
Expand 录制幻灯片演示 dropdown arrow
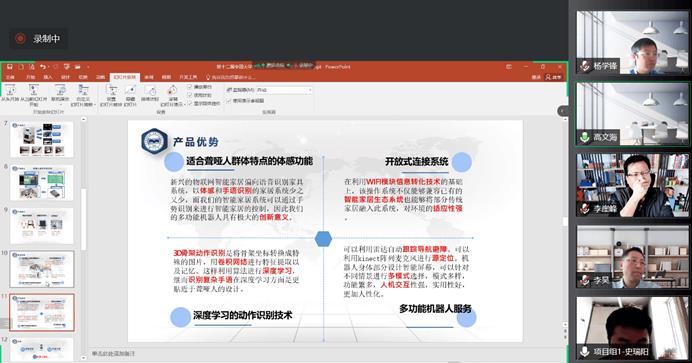(x=185, y=105)
